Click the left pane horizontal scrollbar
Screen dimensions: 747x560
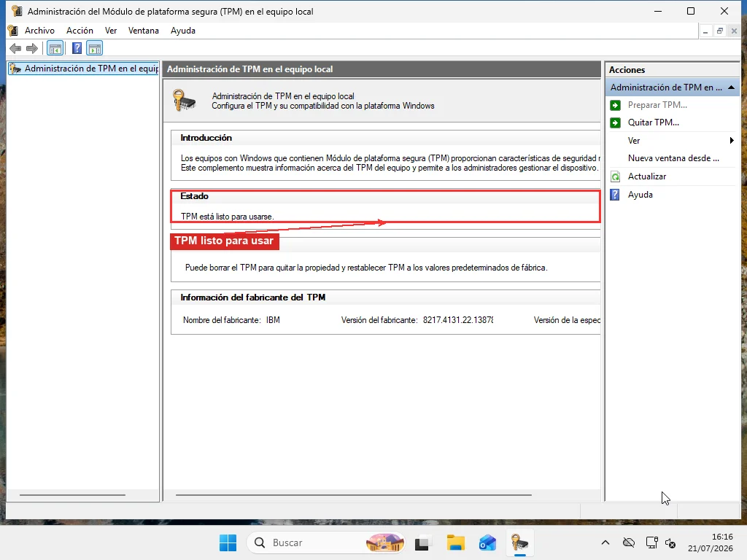pos(72,495)
